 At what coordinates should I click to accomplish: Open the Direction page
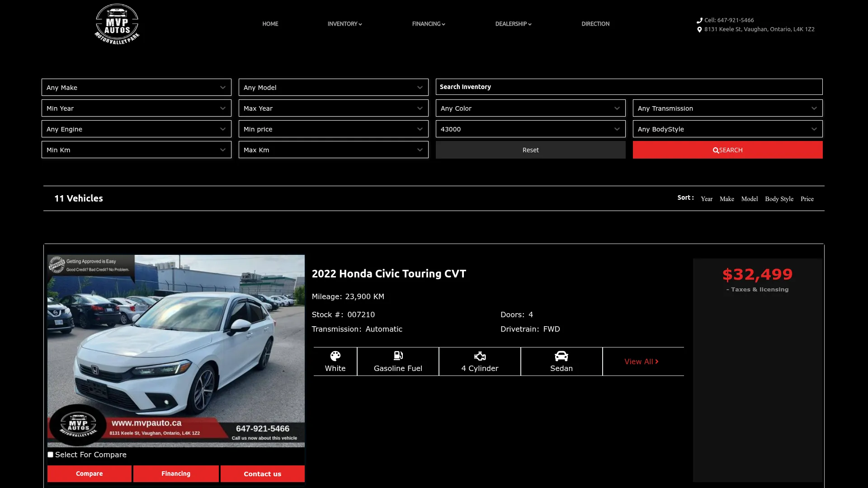coord(595,24)
